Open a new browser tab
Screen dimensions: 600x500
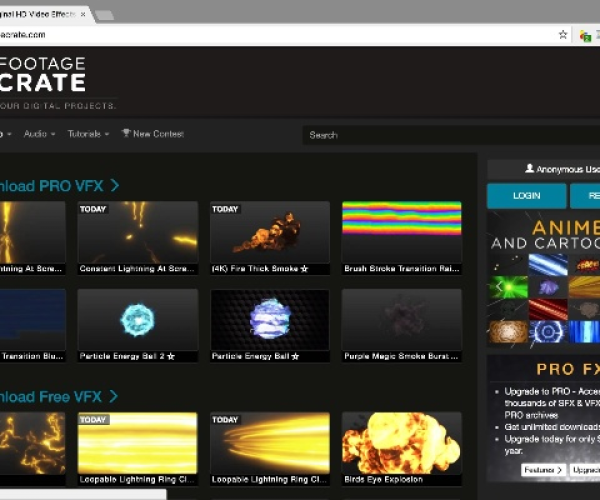(x=104, y=15)
